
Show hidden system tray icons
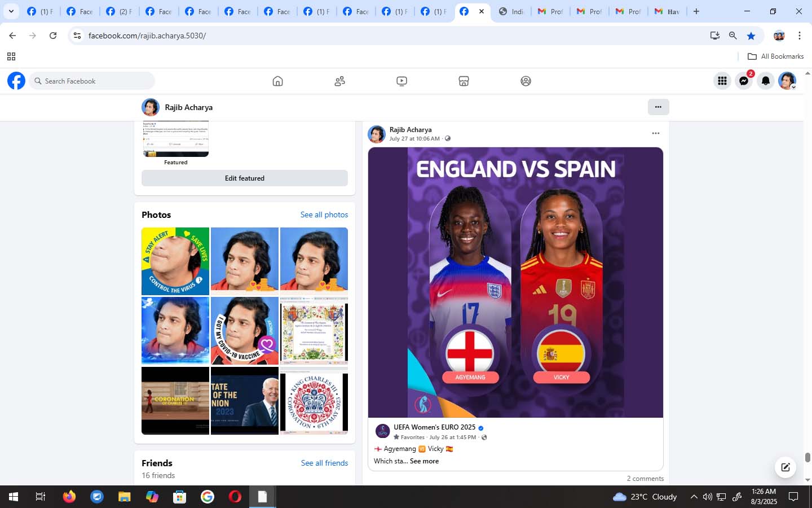click(x=694, y=497)
